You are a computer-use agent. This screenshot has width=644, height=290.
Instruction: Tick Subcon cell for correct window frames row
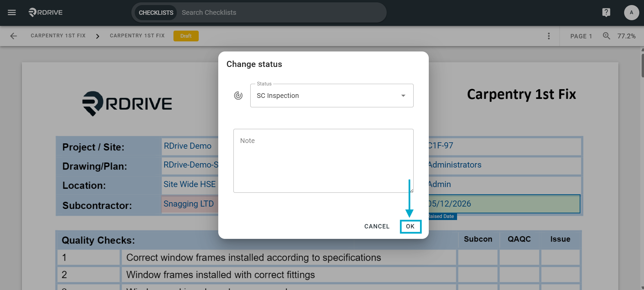click(478, 257)
